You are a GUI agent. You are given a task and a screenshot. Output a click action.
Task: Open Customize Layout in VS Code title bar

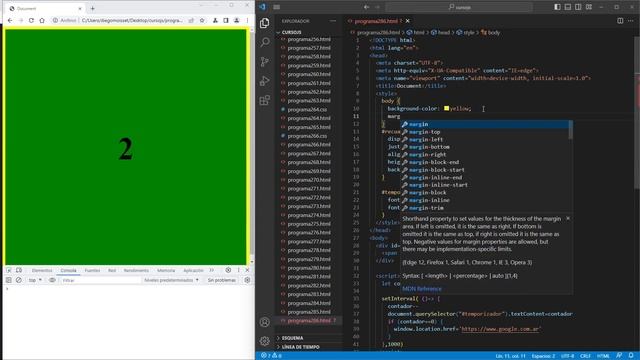589,7
